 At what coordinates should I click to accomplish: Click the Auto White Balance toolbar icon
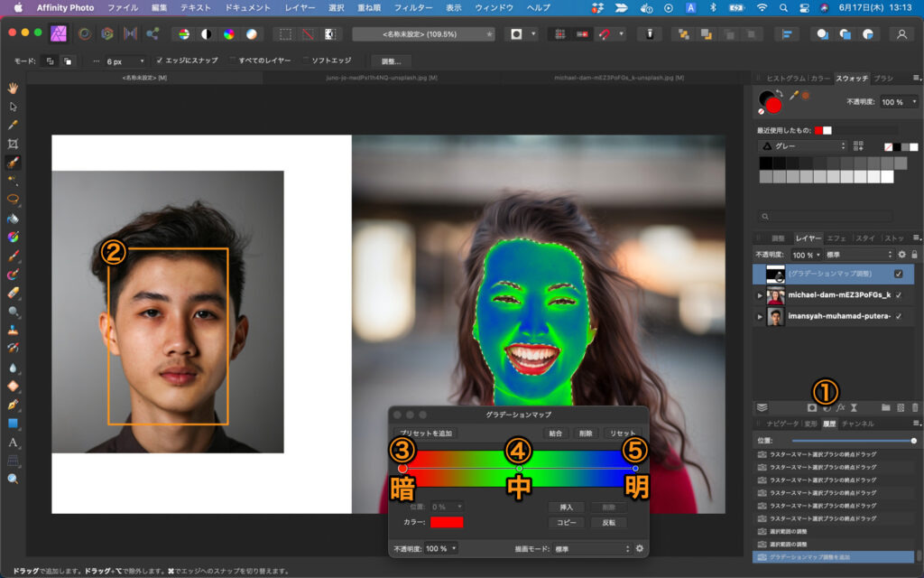pyautogui.click(x=251, y=33)
